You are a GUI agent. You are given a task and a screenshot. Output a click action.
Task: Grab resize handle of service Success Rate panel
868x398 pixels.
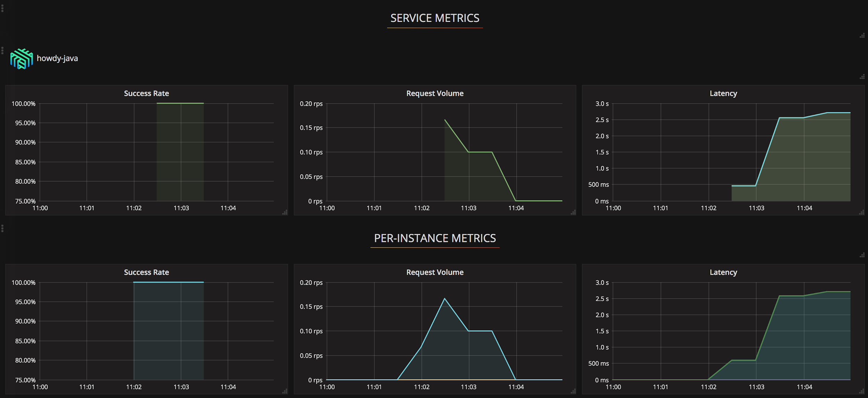(285, 212)
